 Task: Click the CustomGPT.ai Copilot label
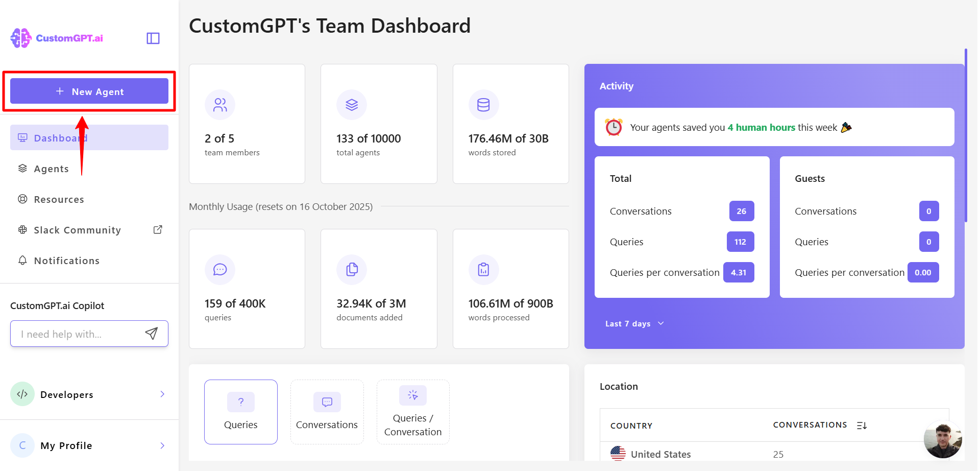coord(57,305)
